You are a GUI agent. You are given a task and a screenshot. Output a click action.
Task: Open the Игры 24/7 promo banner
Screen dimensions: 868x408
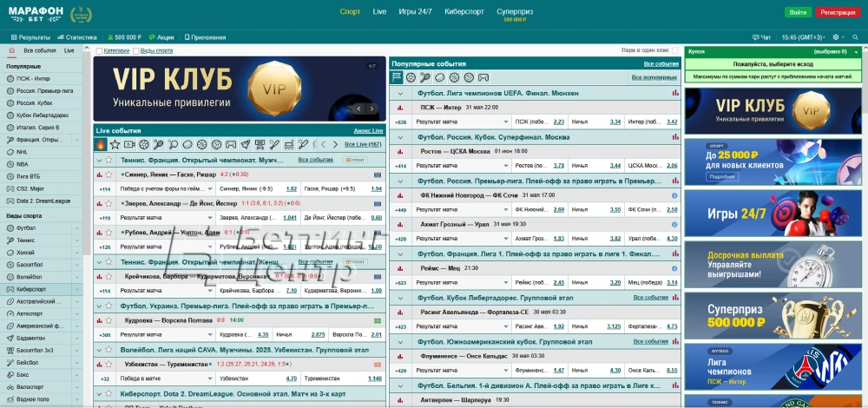773,214
